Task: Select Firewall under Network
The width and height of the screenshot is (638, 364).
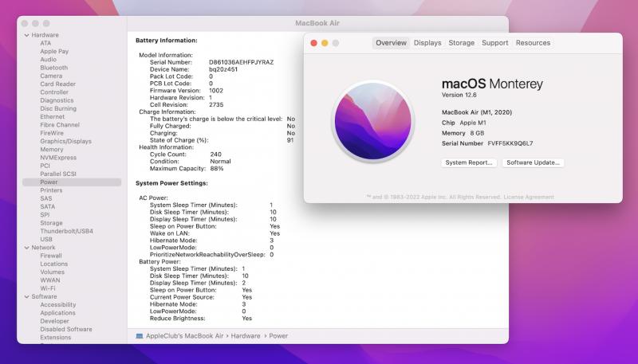Action: [x=51, y=256]
